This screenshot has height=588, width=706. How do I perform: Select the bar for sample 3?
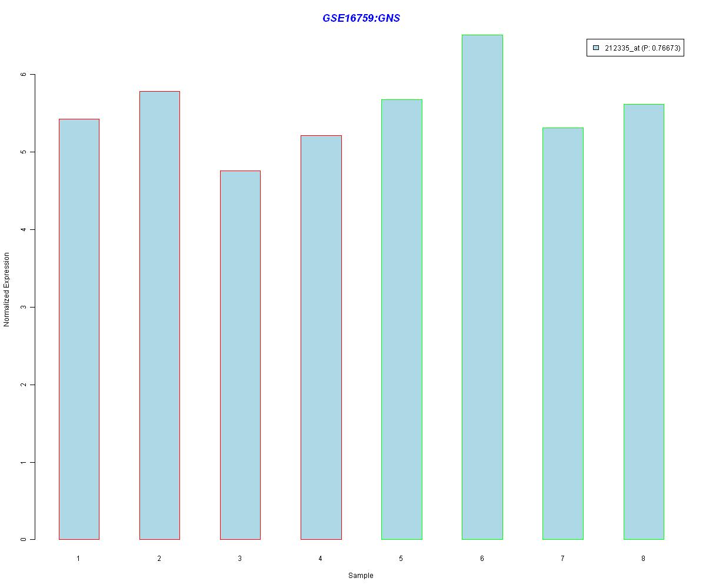click(x=240, y=355)
